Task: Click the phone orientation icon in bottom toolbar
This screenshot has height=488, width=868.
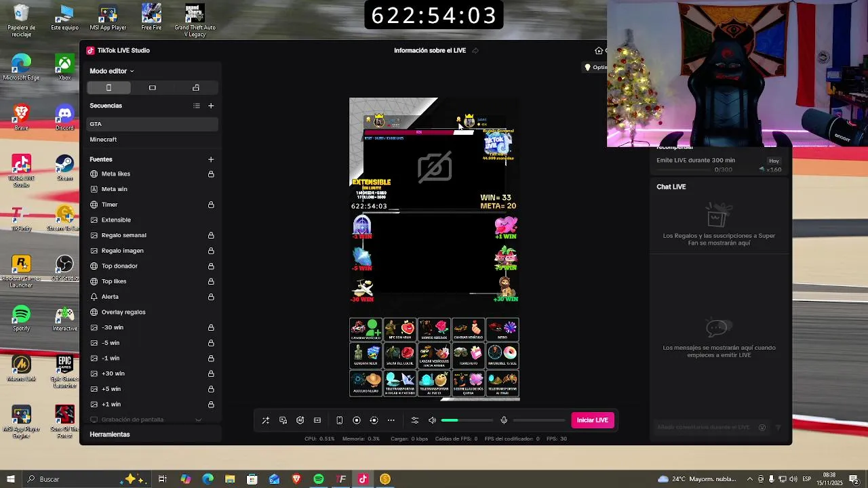Action: click(340, 420)
